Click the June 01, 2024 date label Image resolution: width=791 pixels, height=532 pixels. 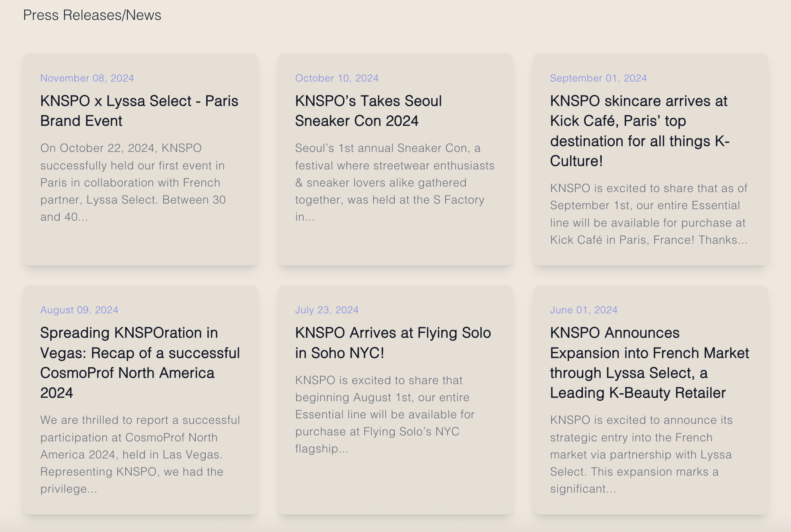point(583,310)
